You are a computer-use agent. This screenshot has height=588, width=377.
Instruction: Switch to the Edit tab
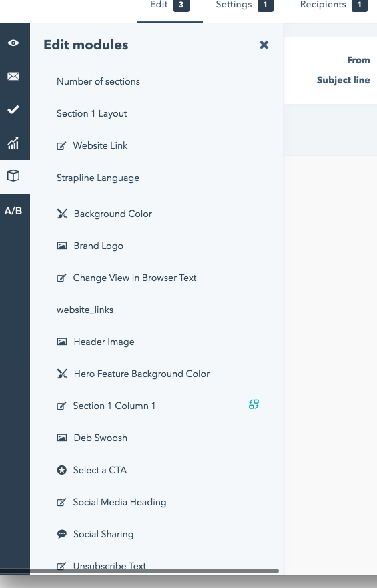tap(169, 5)
